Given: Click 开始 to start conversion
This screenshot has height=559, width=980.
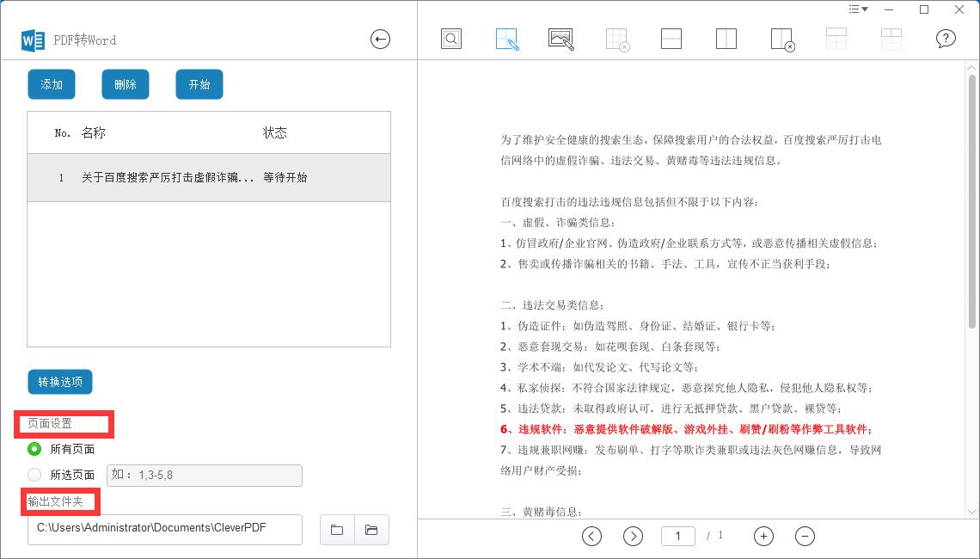Looking at the screenshot, I should 199,84.
